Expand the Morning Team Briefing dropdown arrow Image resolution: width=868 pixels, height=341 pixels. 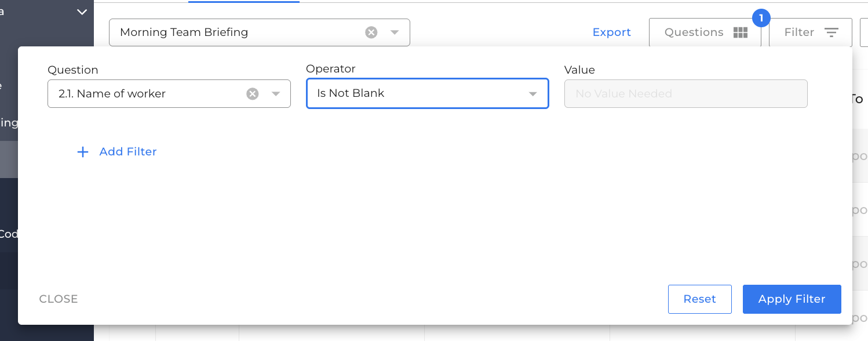coord(395,32)
